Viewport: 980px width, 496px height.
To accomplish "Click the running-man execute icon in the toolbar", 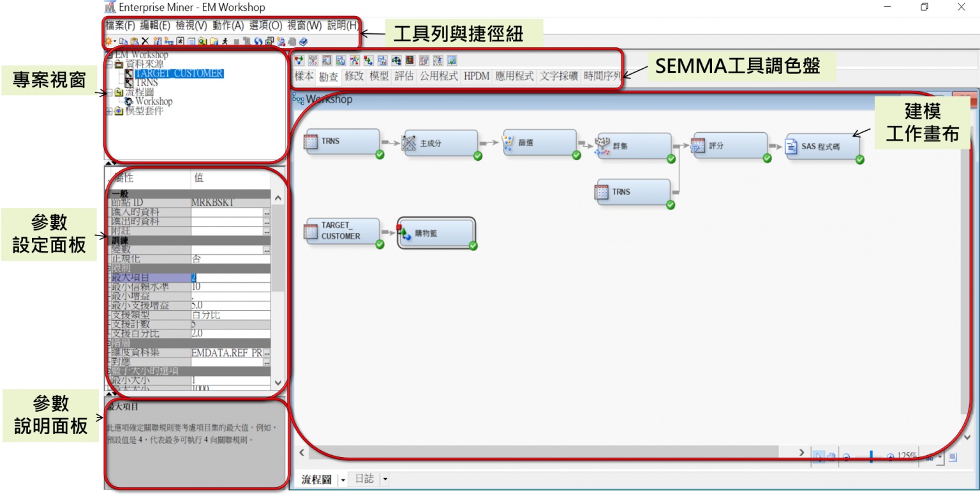I will point(225,40).
